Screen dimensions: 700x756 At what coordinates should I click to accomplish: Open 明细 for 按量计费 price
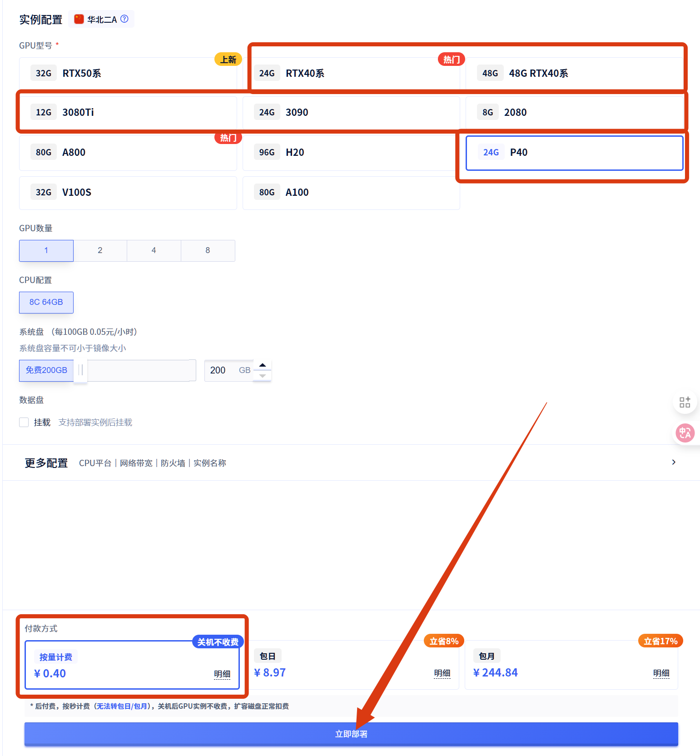coord(222,674)
